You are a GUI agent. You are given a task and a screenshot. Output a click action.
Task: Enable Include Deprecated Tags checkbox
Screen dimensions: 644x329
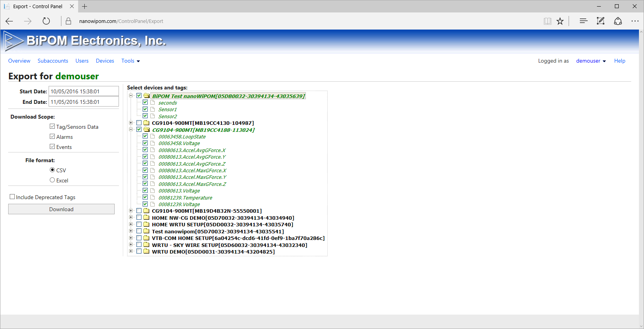(12, 197)
